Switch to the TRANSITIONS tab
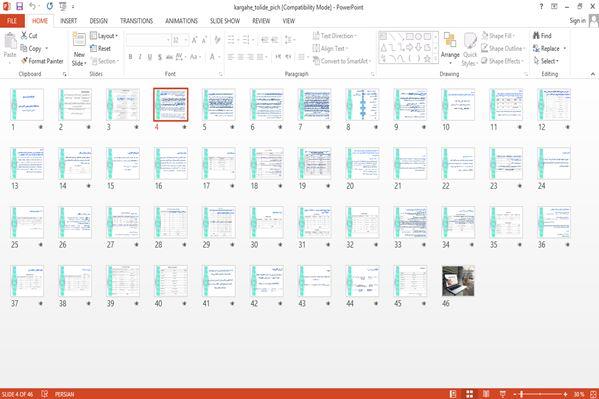The image size is (599, 399). pos(136,21)
